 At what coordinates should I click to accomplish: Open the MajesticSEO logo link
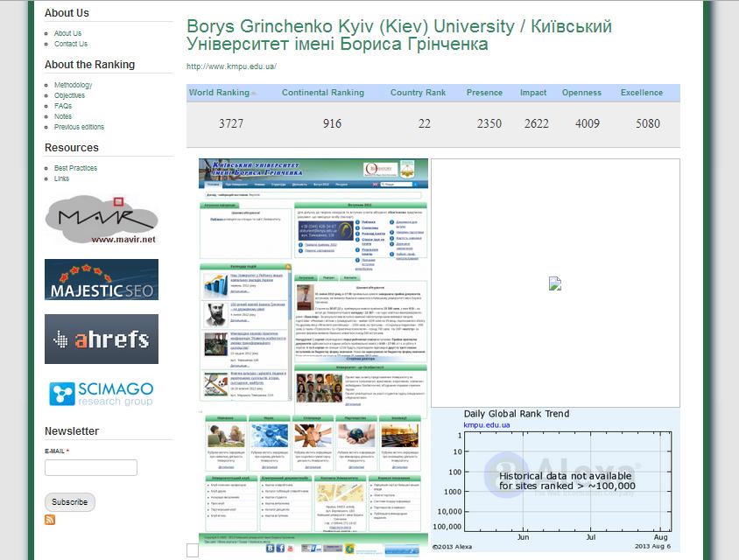click(102, 279)
